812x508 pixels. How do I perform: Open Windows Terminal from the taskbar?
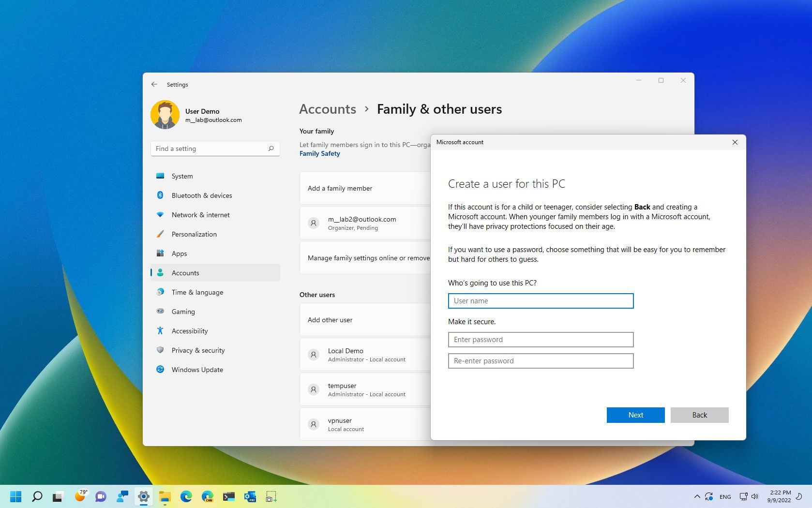228,496
